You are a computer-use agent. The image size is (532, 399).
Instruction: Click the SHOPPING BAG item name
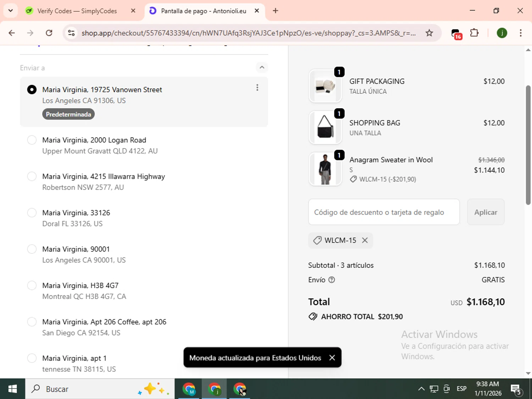375,123
